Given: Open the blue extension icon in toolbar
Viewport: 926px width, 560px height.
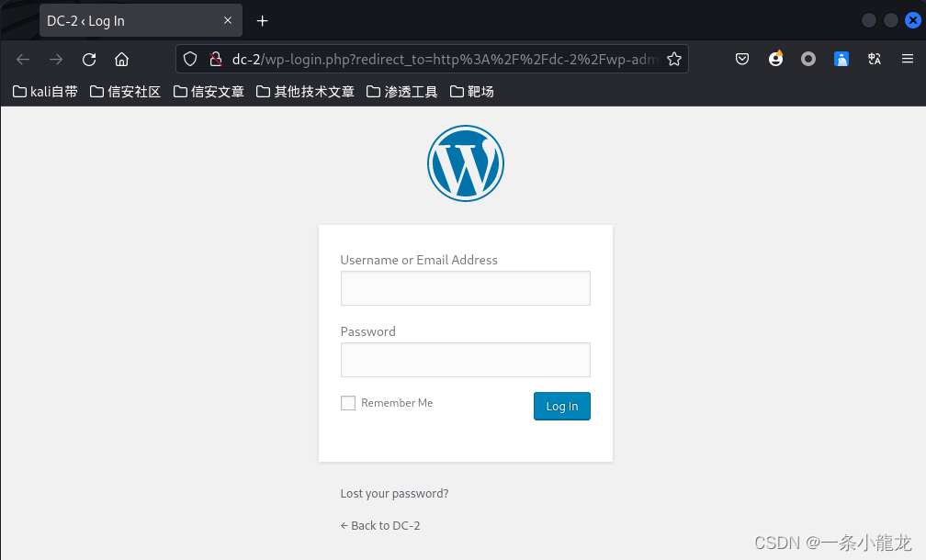Looking at the screenshot, I should point(841,59).
